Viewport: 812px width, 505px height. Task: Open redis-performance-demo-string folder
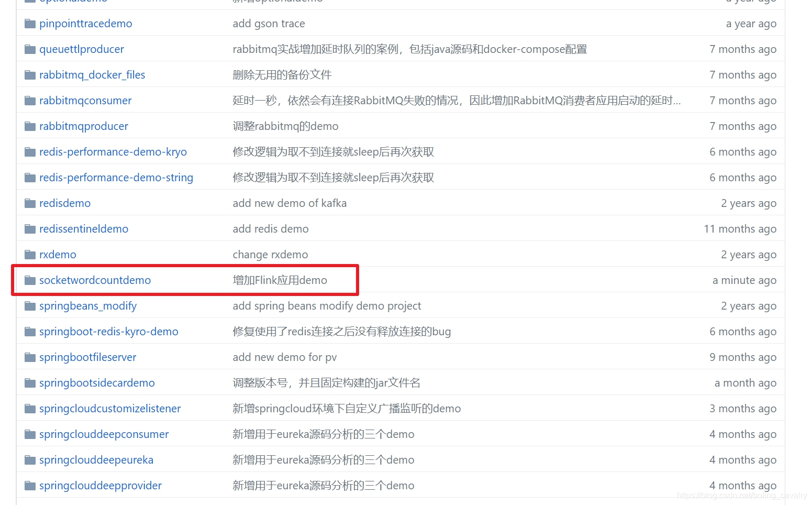pyautogui.click(x=116, y=178)
